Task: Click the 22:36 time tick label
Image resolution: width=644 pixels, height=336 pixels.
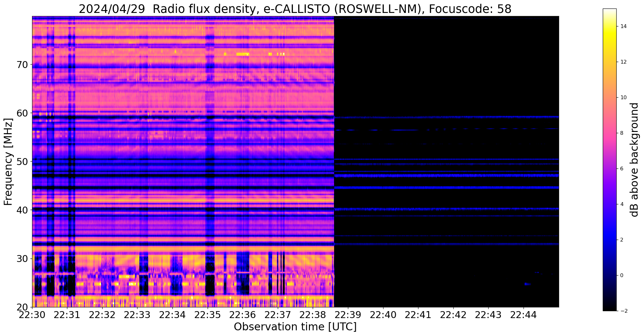Action: tap(243, 314)
